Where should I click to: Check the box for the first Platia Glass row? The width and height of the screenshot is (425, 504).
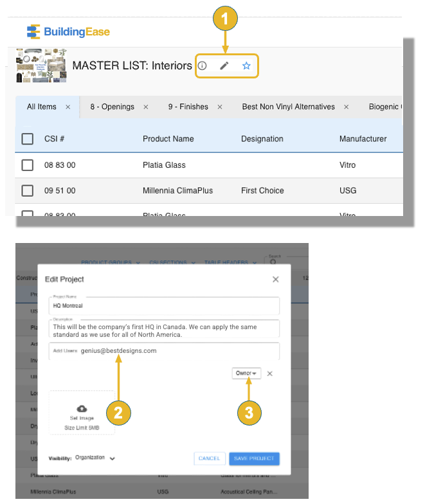(x=27, y=165)
